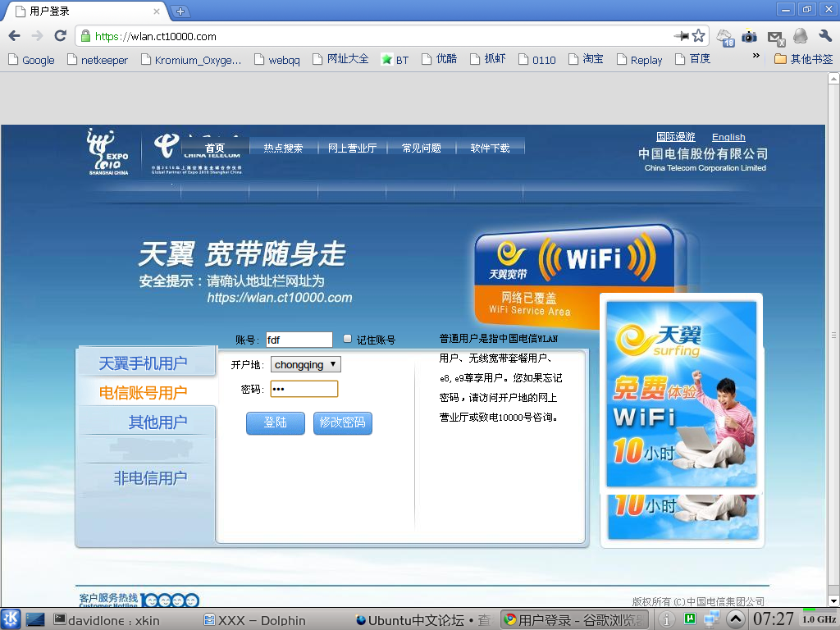Click the 天翼 surfing 免费体验 WiFi banner
The width and height of the screenshot is (840, 630).
click(682, 393)
